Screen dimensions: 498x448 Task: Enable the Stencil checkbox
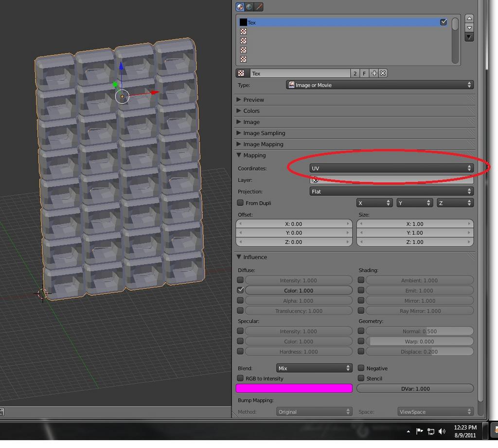tap(361, 378)
